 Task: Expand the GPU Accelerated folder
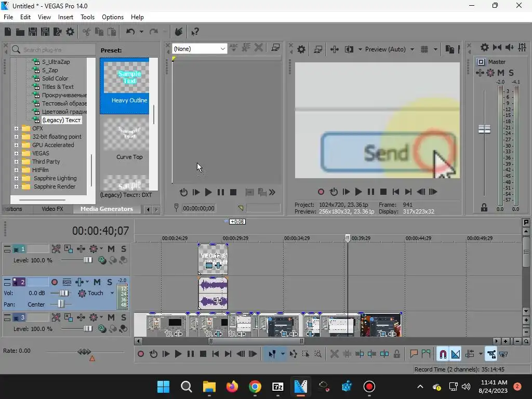tap(16, 145)
